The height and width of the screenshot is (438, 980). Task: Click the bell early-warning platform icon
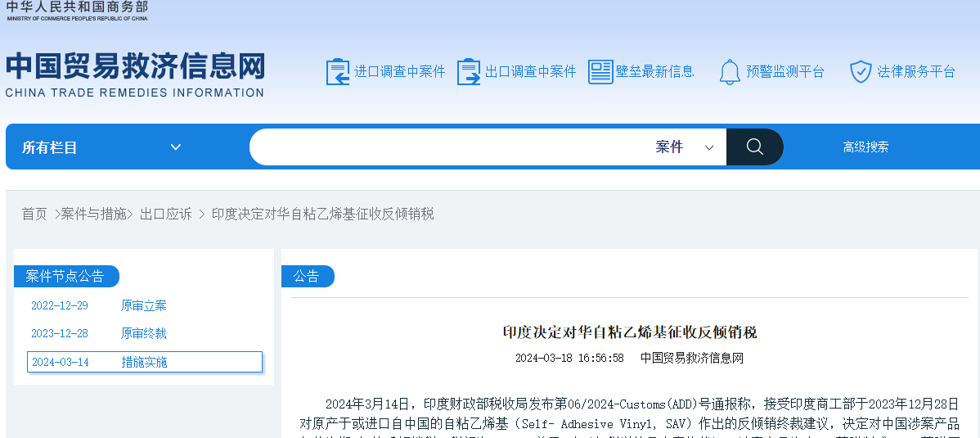click(730, 72)
